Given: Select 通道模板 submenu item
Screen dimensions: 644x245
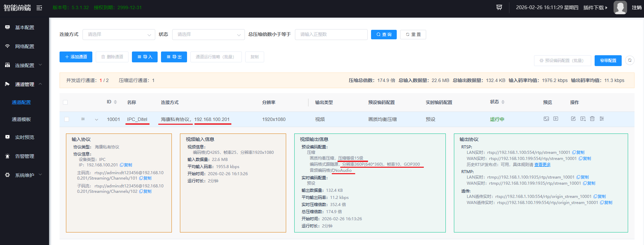Looking at the screenshot, I should point(21,119).
